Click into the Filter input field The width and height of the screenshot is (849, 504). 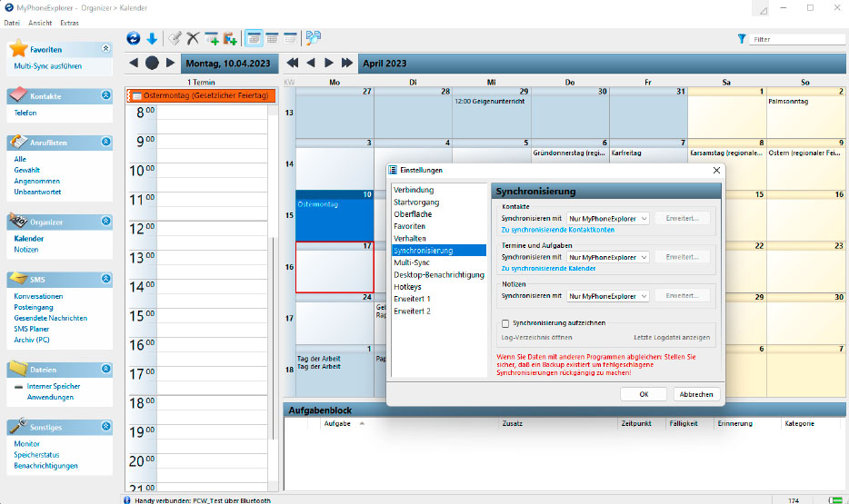pyautogui.click(x=796, y=39)
